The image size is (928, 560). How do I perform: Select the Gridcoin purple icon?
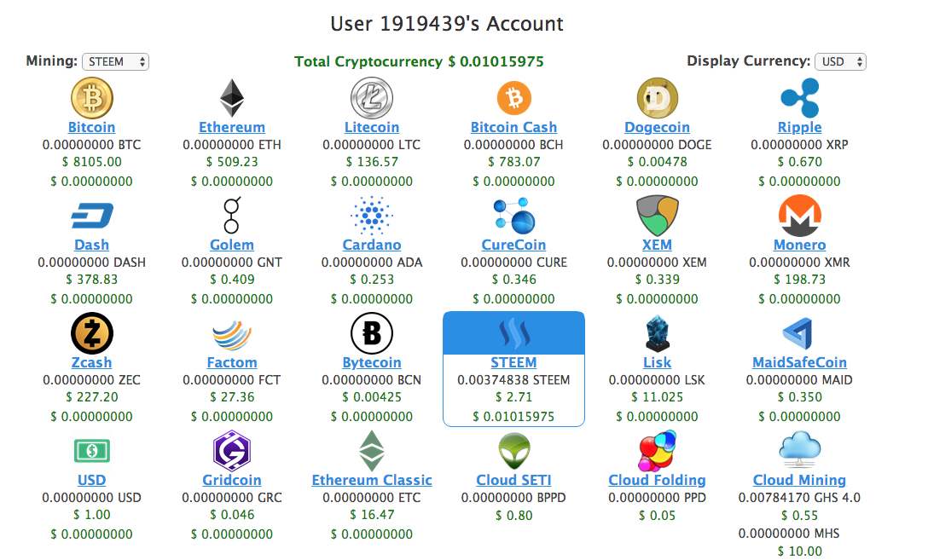[231, 451]
